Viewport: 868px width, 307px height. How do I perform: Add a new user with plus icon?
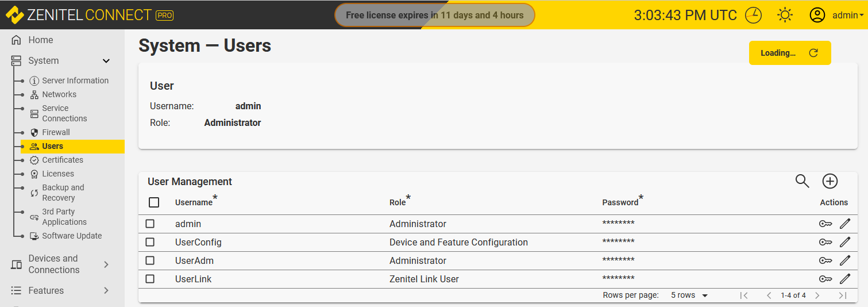[x=830, y=181]
